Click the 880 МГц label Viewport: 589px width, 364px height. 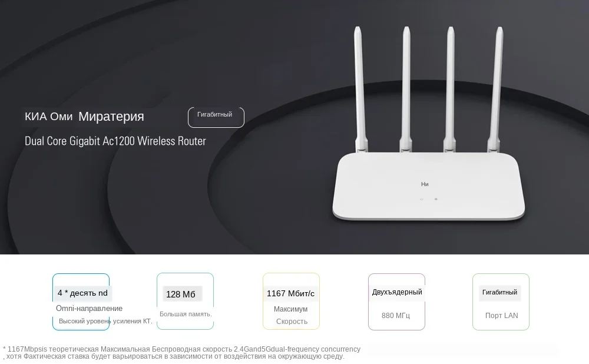point(396,316)
